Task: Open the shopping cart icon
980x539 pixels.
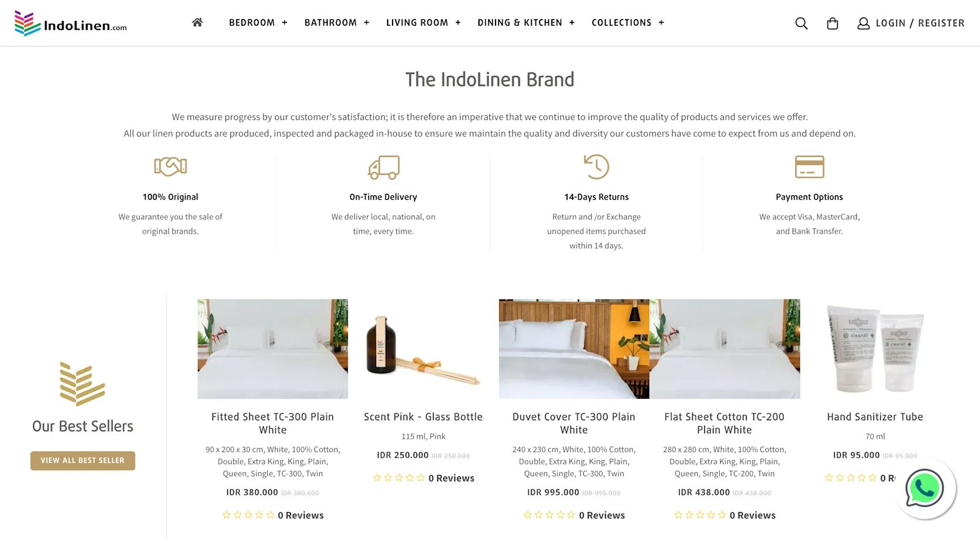Action: [832, 23]
